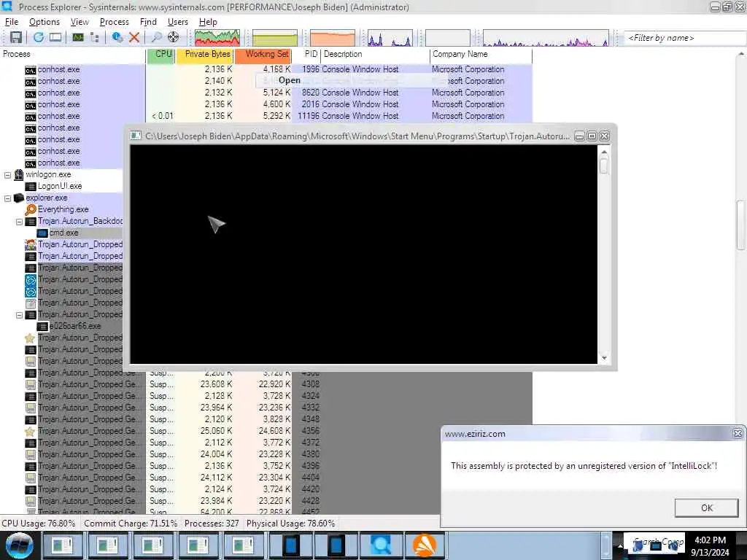Click the commit history mini graph
747x560 pixels.
[x=275, y=38]
